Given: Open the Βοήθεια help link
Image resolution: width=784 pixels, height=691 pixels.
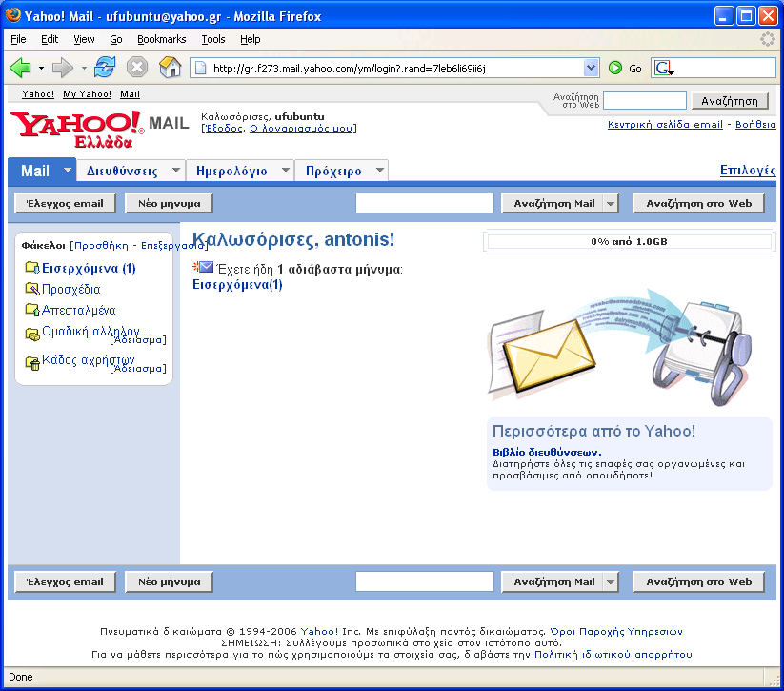Looking at the screenshot, I should pos(755,124).
